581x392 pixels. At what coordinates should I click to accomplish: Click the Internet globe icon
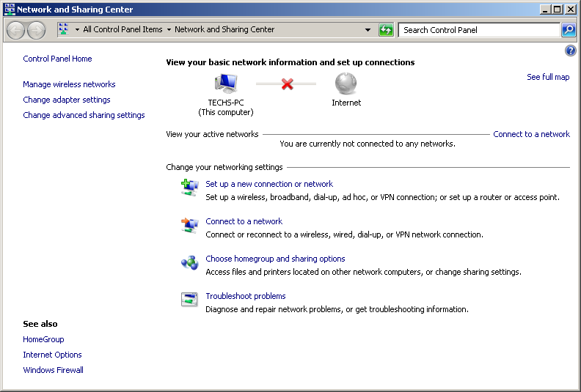click(x=346, y=84)
